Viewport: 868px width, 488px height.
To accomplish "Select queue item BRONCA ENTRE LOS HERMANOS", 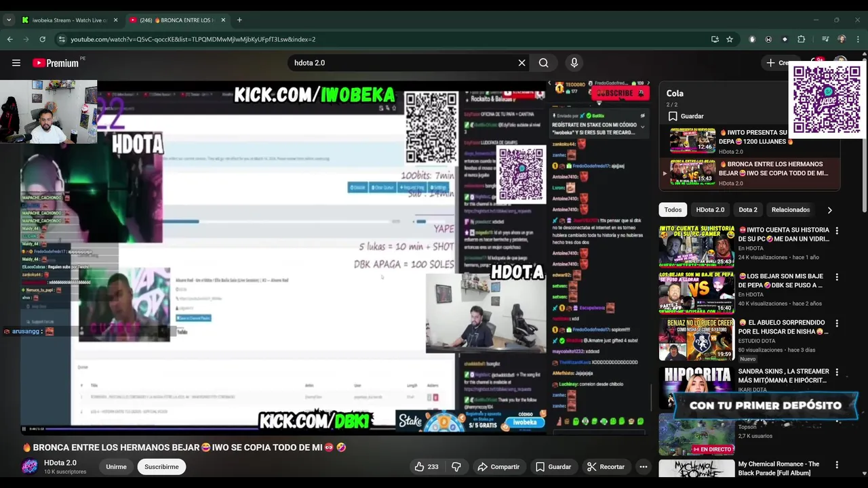I will (x=749, y=173).
